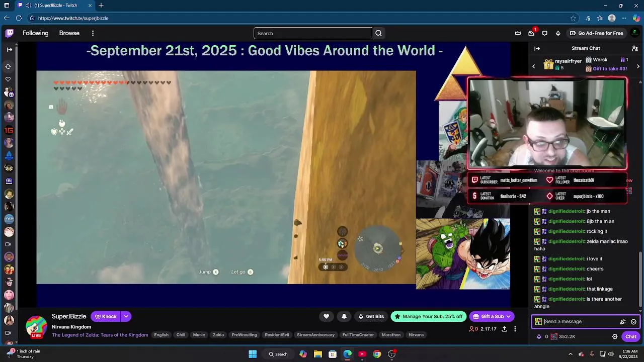Bookmark this page with star icon
644x362 pixels.
tap(573, 18)
